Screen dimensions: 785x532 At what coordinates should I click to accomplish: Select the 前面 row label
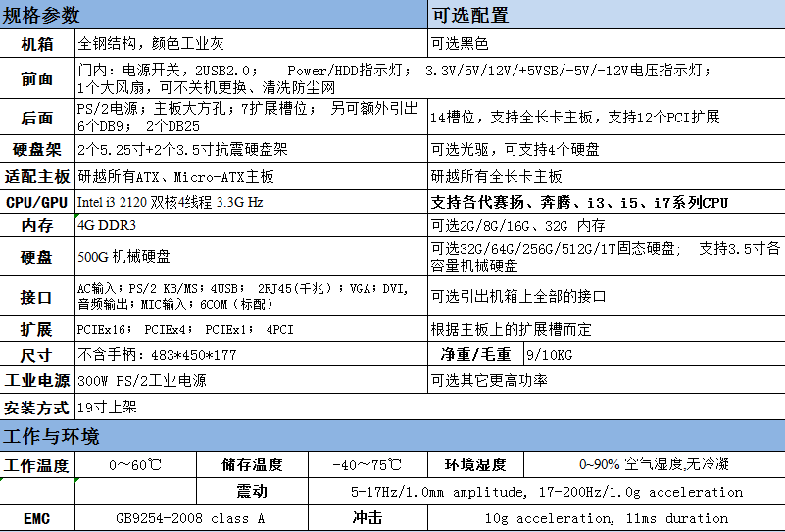pyautogui.click(x=37, y=78)
